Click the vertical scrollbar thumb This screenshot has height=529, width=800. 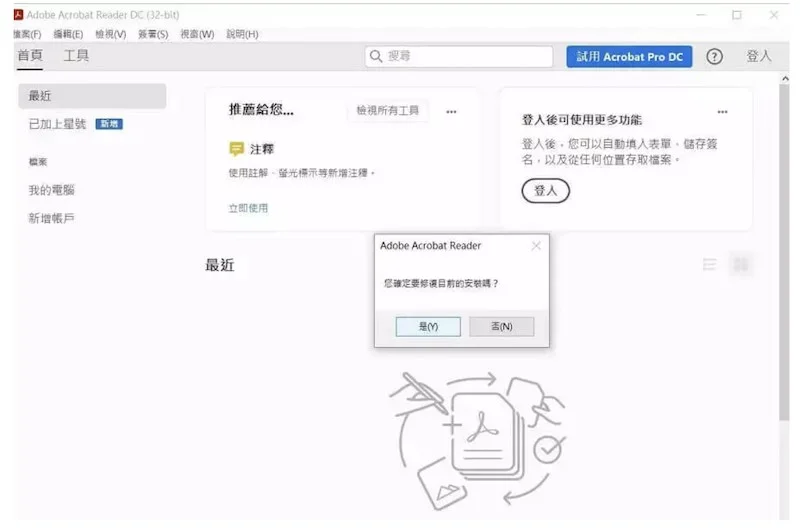tap(784, 253)
